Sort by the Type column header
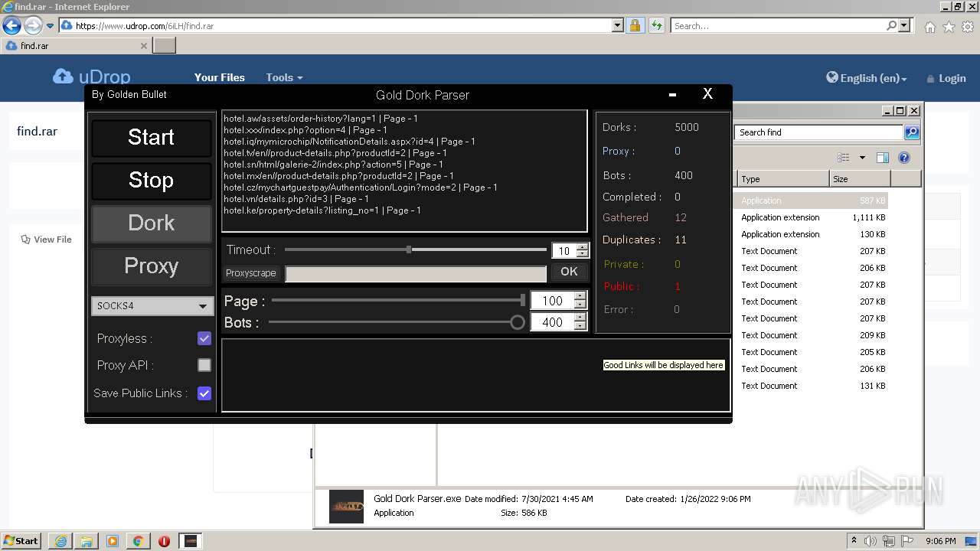Viewport: 980px width, 551px height. [x=782, y=179]
